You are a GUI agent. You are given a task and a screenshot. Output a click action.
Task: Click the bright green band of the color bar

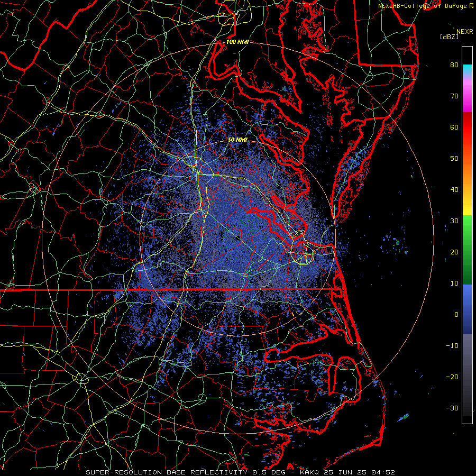(x=467, y=225)
